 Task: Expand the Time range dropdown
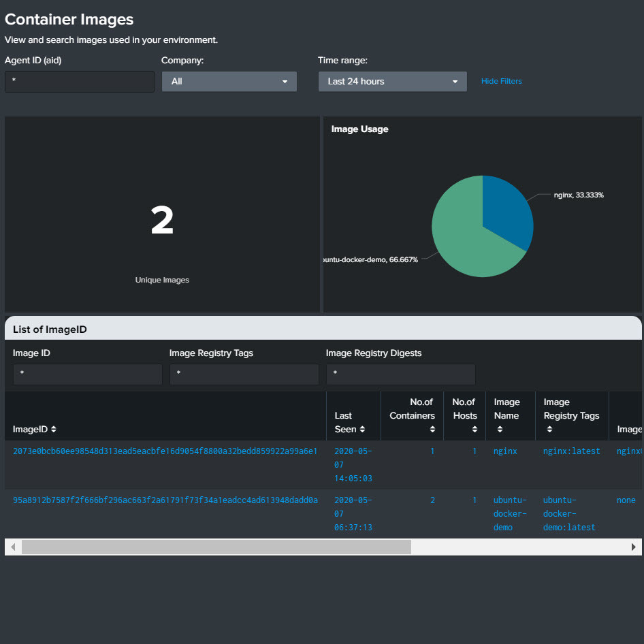(x=392, y=82)
